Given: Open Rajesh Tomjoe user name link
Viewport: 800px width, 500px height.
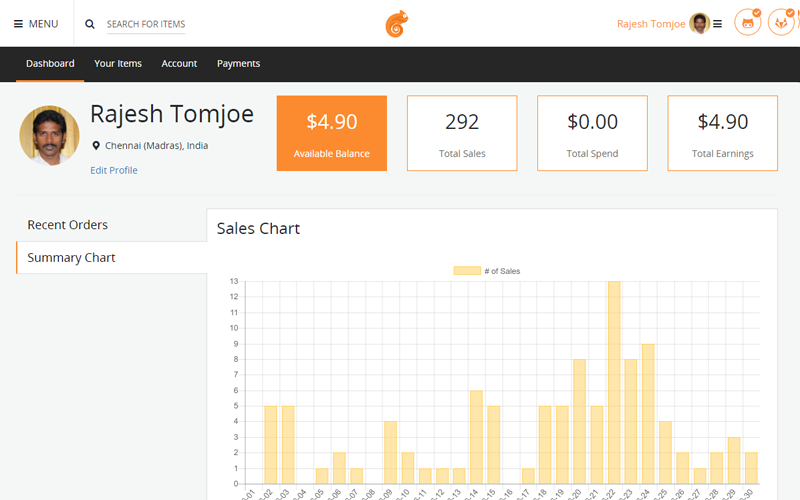Looking at the screenshot, I should 651,24.
